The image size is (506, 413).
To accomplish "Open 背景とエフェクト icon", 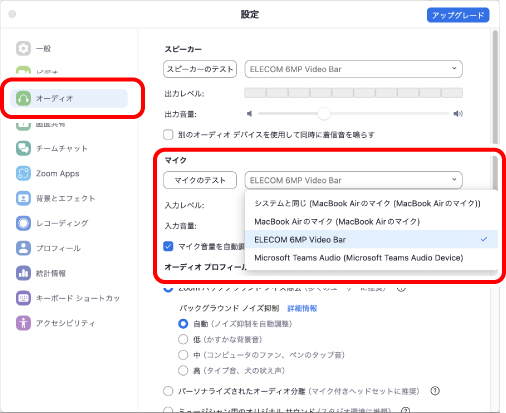I will point(23,198).
